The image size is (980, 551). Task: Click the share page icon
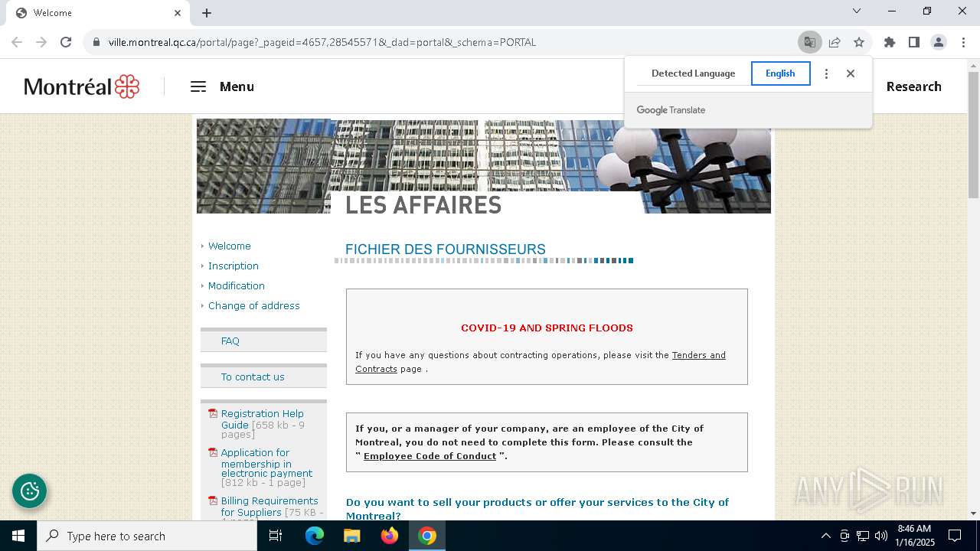coord(835,42)
